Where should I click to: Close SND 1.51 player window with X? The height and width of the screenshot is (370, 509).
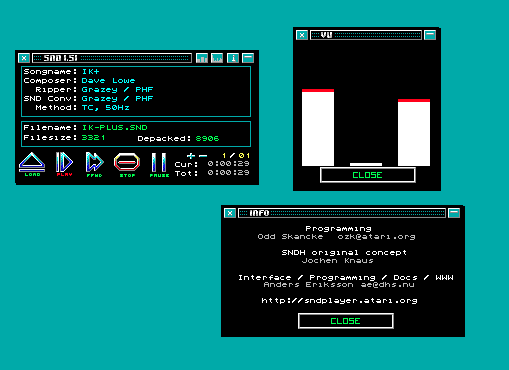(24, 58)
